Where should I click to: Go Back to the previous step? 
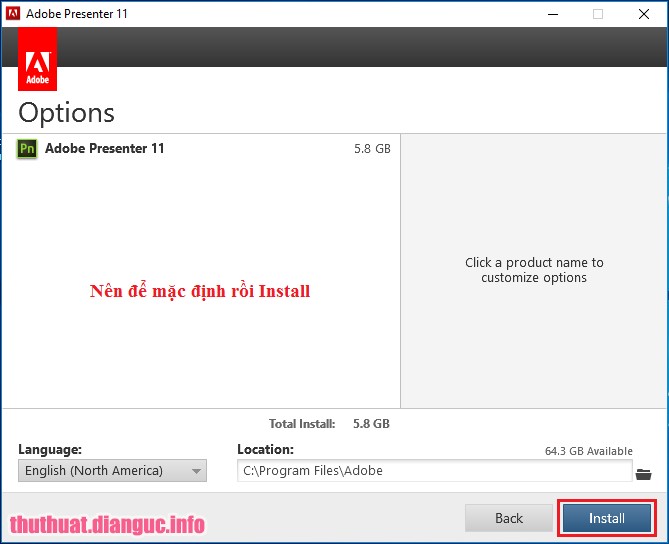tap(509, 518)
